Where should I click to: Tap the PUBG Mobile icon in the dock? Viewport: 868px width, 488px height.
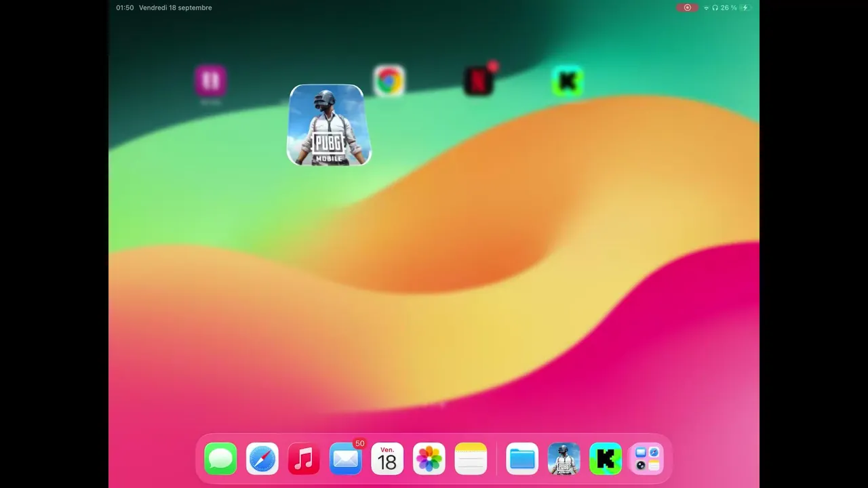coord(564,459)
